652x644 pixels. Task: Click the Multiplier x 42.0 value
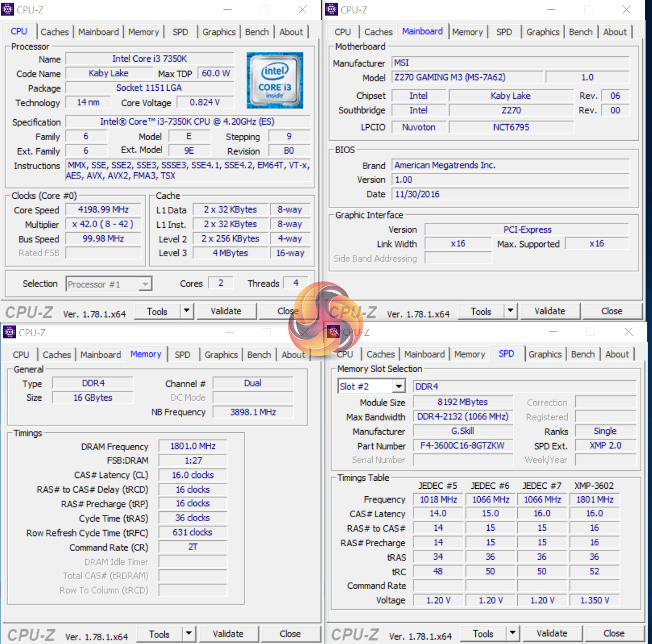(x=103, y=224)
